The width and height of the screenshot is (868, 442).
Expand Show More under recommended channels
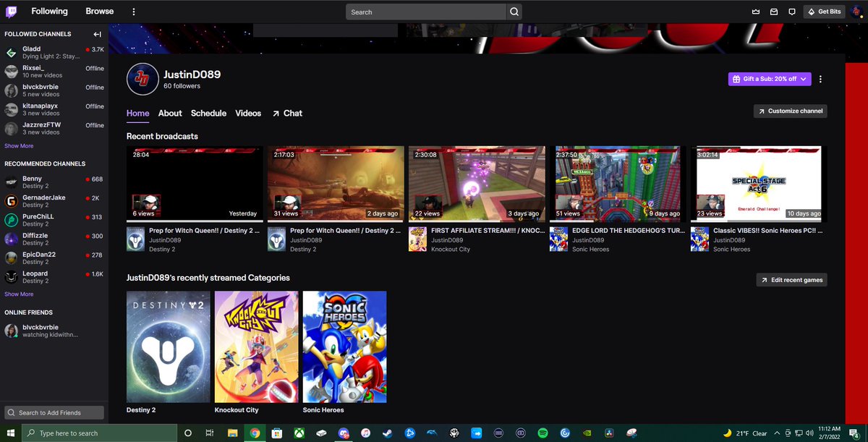click(x=19, y=294)
